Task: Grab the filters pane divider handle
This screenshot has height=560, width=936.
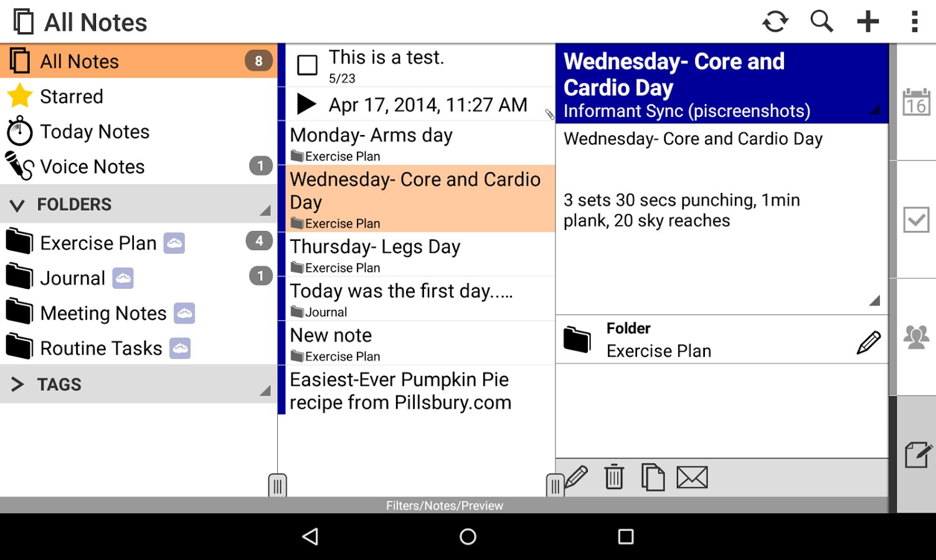Action: (277, 485)
